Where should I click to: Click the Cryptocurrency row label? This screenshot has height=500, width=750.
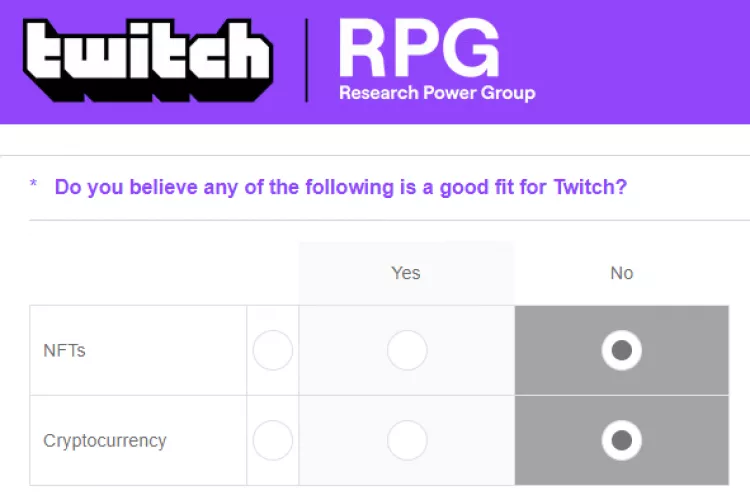[105, 440]
